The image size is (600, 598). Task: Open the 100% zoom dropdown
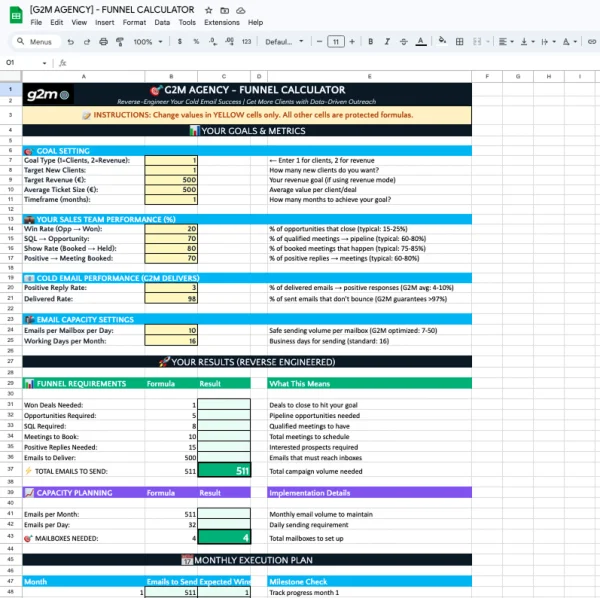(x=147, y=42)
